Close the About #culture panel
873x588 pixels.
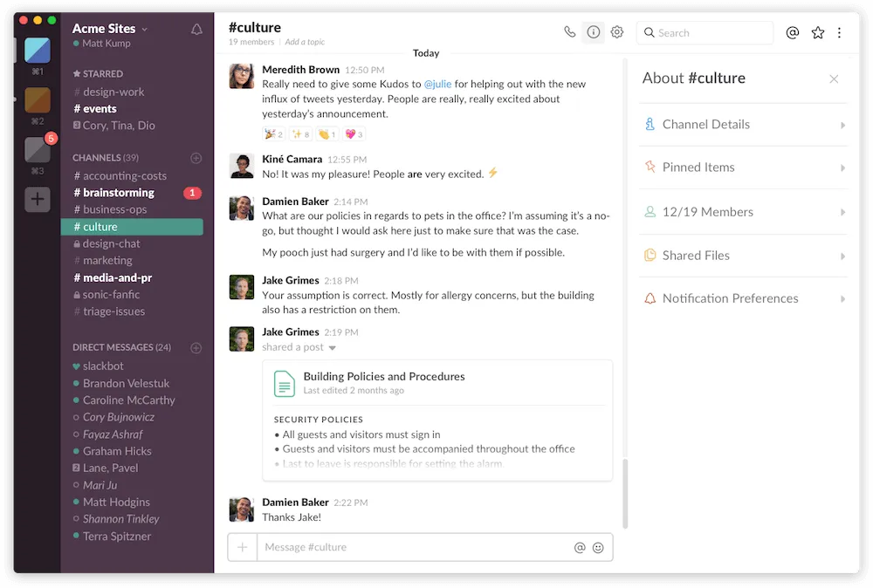click(x=834, y=79)
